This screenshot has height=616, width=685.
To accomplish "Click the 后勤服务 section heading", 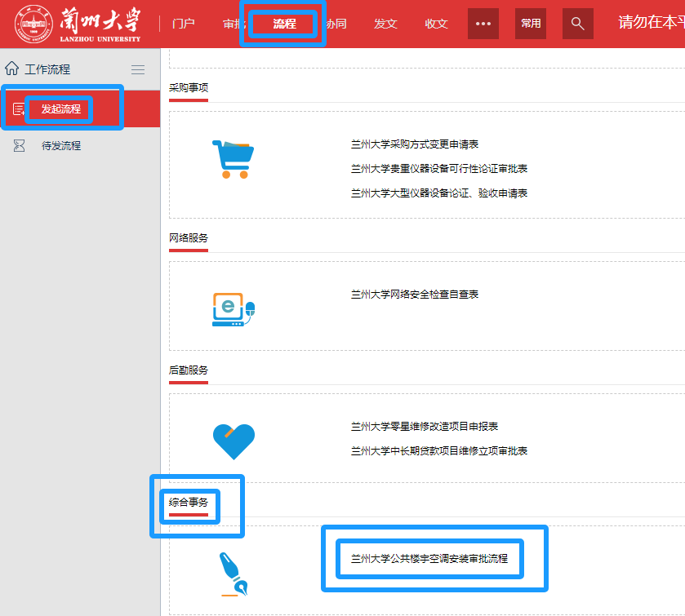I will point(189,370).
